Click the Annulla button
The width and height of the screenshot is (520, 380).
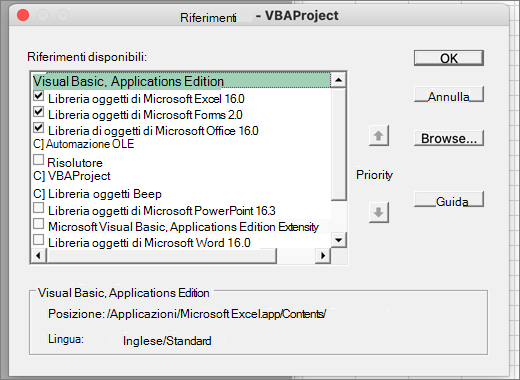tap(449, 96)
